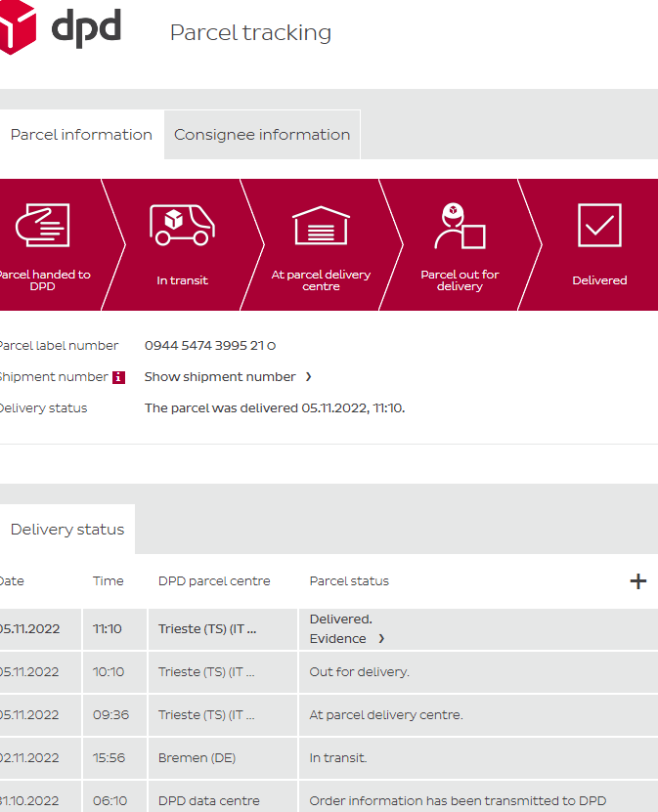Viewport: 658px width, 812px height.
Task: Select the Delivery status tab
Action: [66, 530]
